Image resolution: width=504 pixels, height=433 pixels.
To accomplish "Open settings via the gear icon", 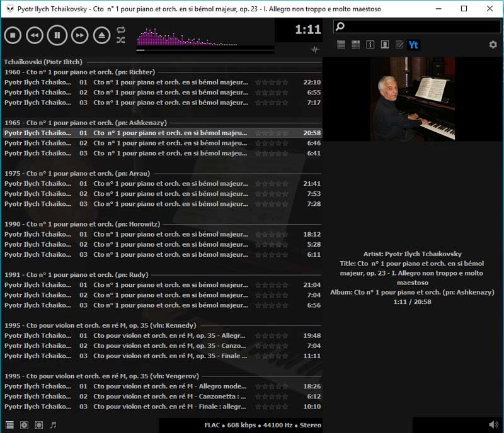I will 493,45.
